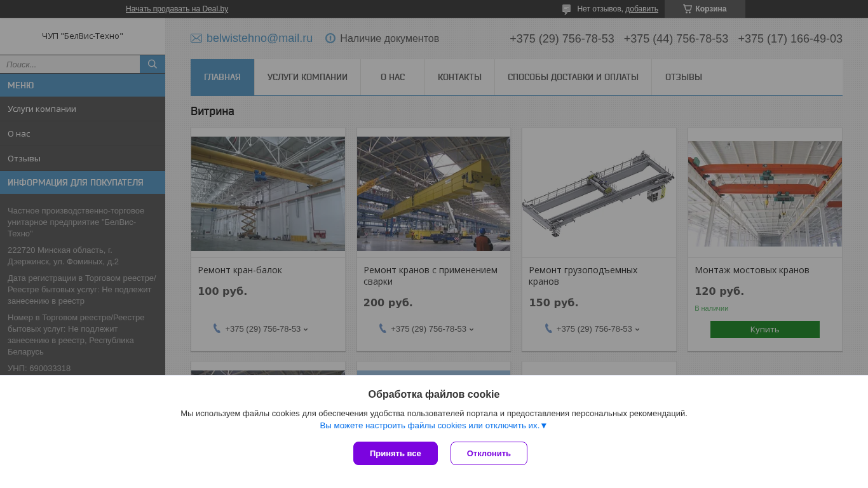Open the Контакты tab
The width and height of the screenshot is (868, 488).
[459, 78]
